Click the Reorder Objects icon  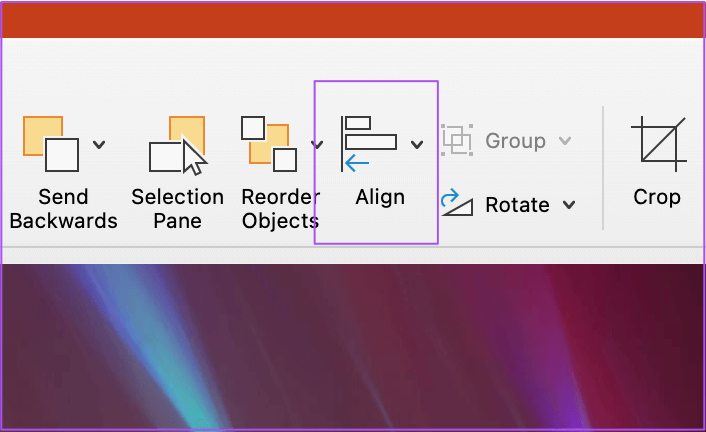pyautogui.click(x=269, y=144)
